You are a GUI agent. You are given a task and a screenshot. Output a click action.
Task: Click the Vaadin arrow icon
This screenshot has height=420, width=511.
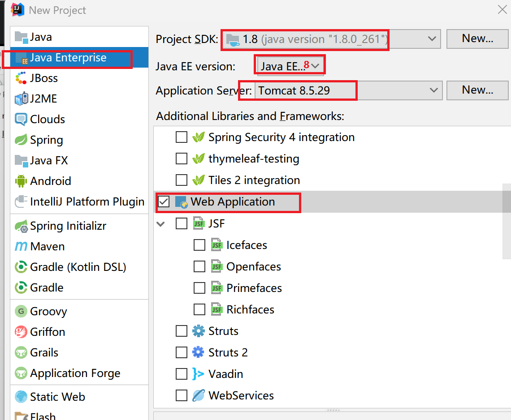198,374
